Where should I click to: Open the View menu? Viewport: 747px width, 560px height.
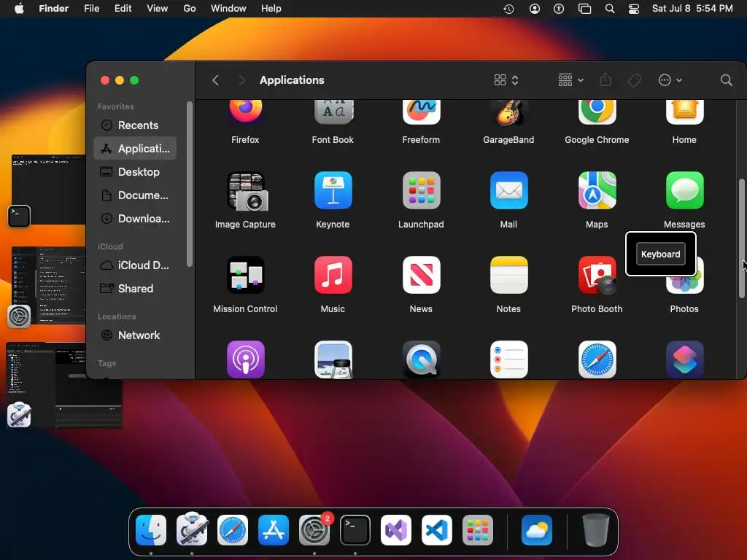coord(158,9)
